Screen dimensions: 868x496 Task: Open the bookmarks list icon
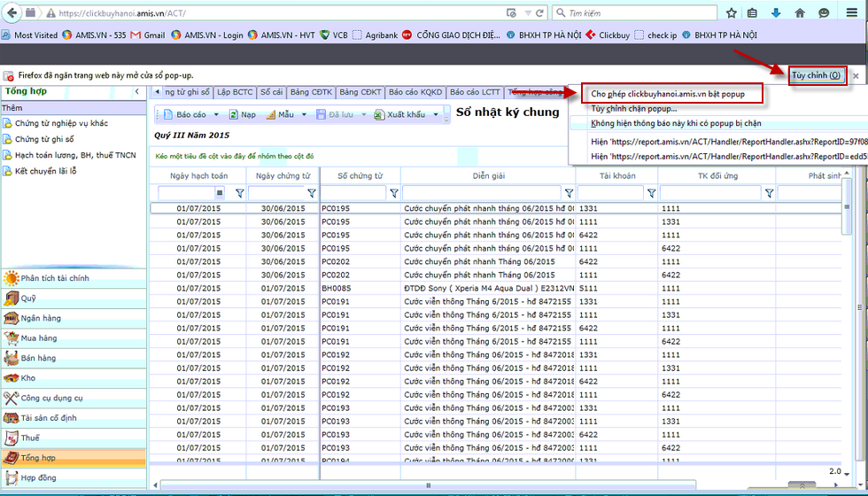tap(752, 12)
